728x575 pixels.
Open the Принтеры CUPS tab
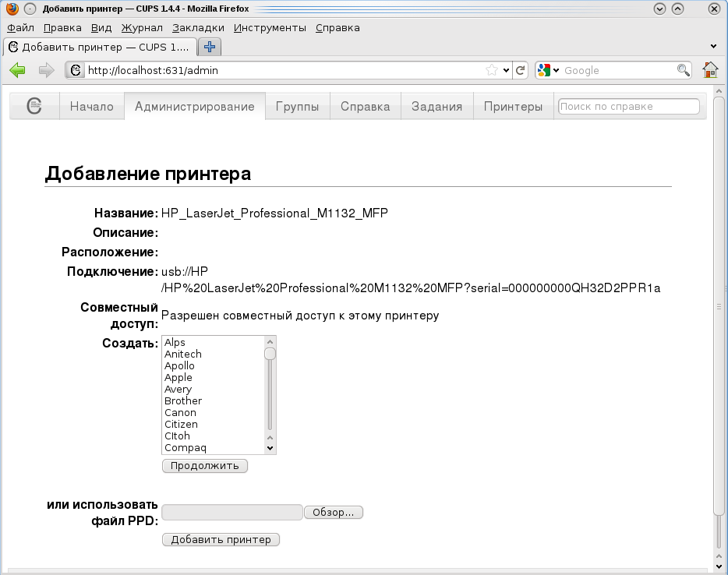click(514, 106)
